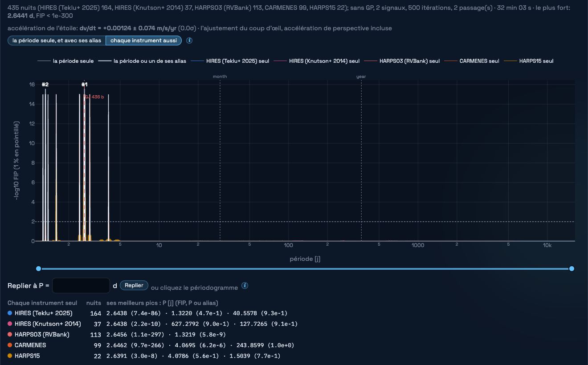The height and width of the screenshot is (365, 588).
Task: Select 'chaque instrument aussi' option
Action: [x=144, y=41]
